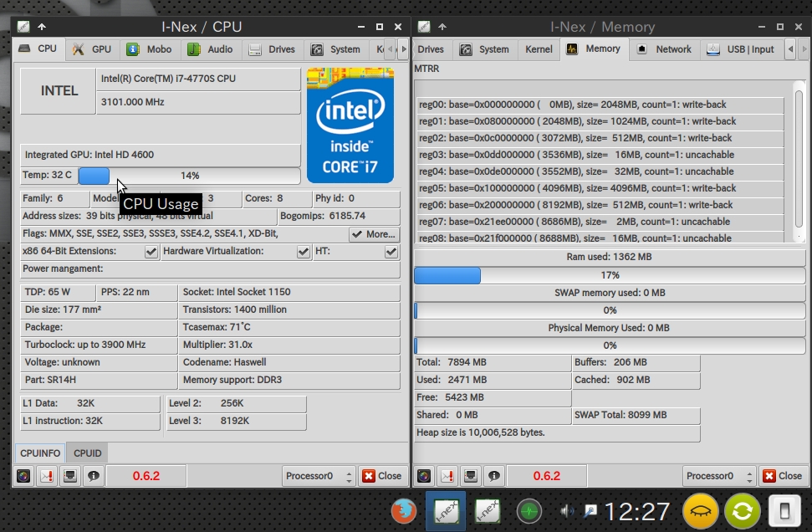
Task: Click the More... flags button
Action: [375, 234]
